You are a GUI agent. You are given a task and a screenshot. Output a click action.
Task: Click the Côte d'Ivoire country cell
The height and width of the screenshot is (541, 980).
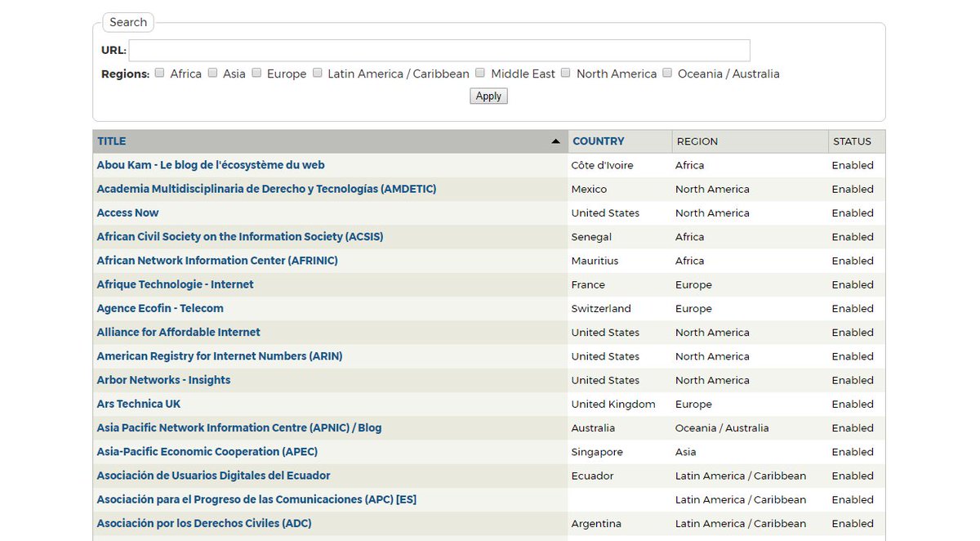[x=602, y=165]
